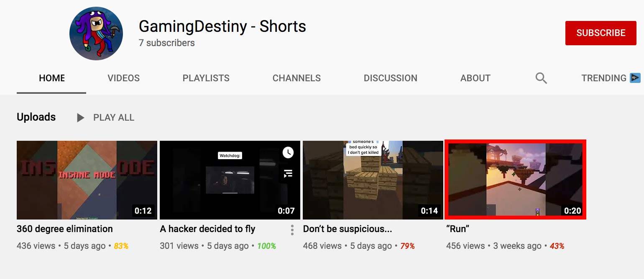Screen dimensions: 644x279
Task: Select the Channels tab
Action: [296, 78]
